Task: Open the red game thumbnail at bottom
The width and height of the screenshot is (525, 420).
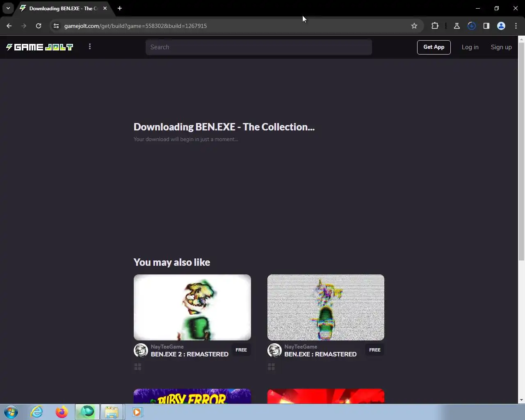Action: coord(326,396)
